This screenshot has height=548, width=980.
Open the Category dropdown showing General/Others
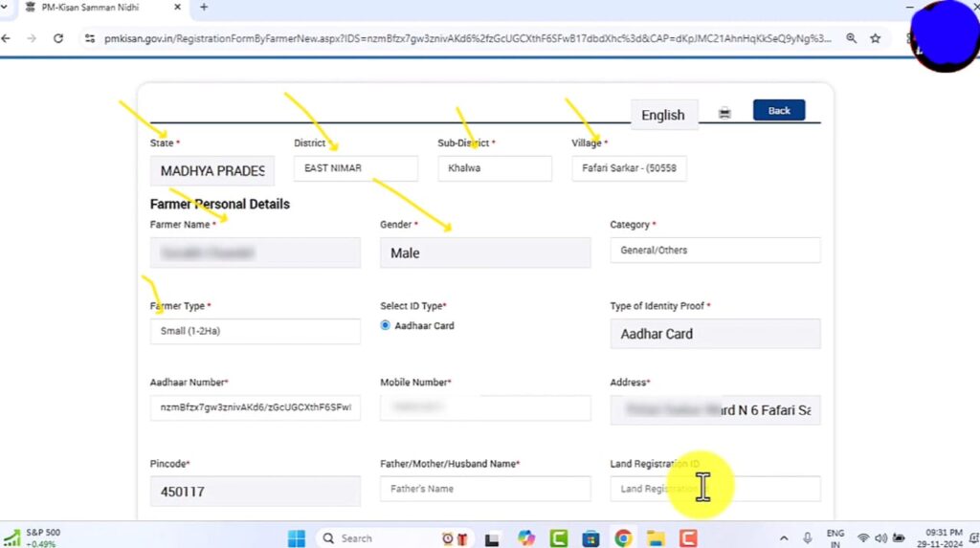coord(714,250)
